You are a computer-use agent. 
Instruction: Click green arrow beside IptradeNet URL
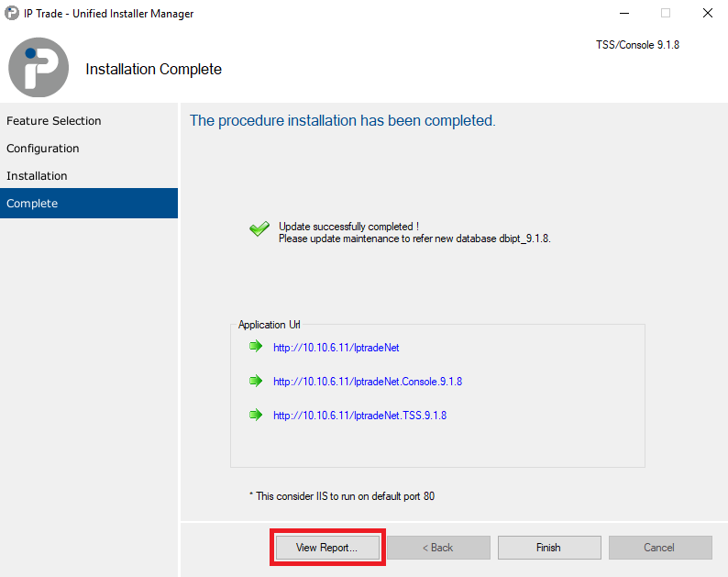point(256,346)
